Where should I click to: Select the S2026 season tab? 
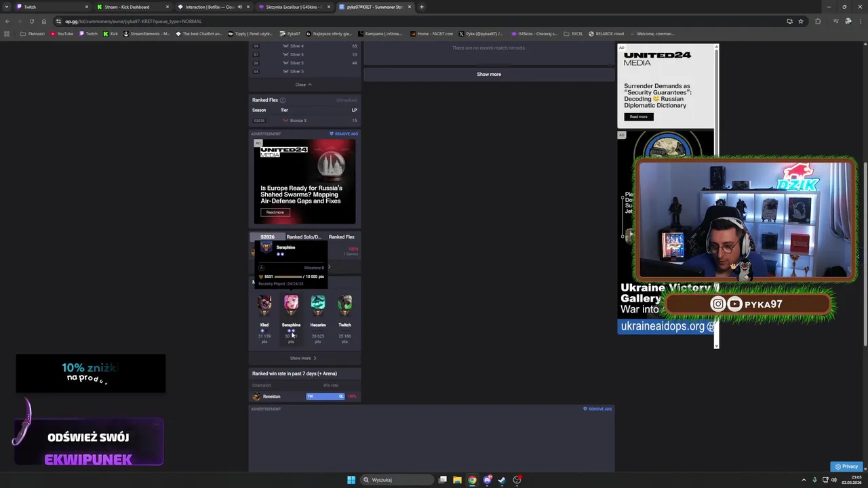click(268, 237)
